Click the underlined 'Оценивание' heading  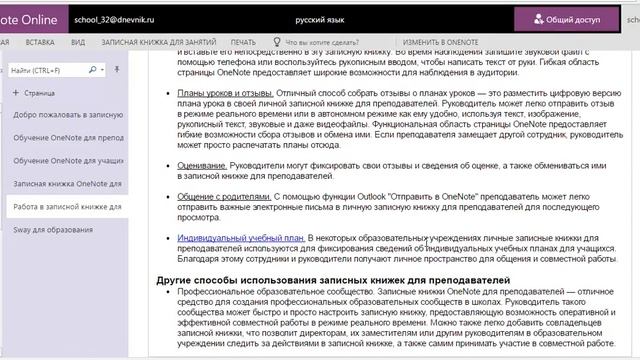[x=202, y=166]
